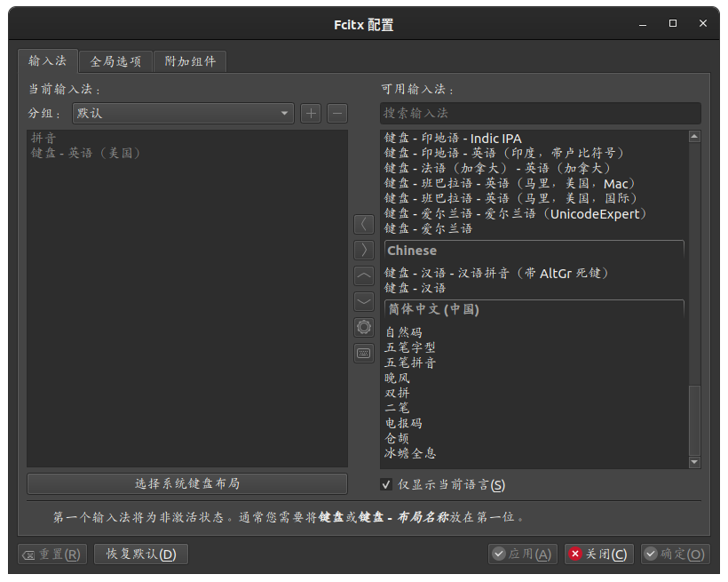Click 选择系统键盘布局 button

[187, 483]
